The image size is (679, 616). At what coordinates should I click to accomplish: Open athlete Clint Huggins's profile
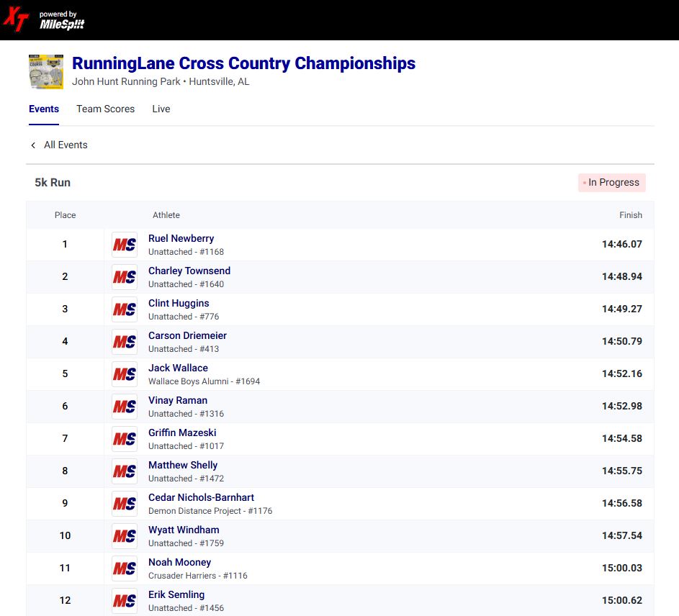pos(179,304)
